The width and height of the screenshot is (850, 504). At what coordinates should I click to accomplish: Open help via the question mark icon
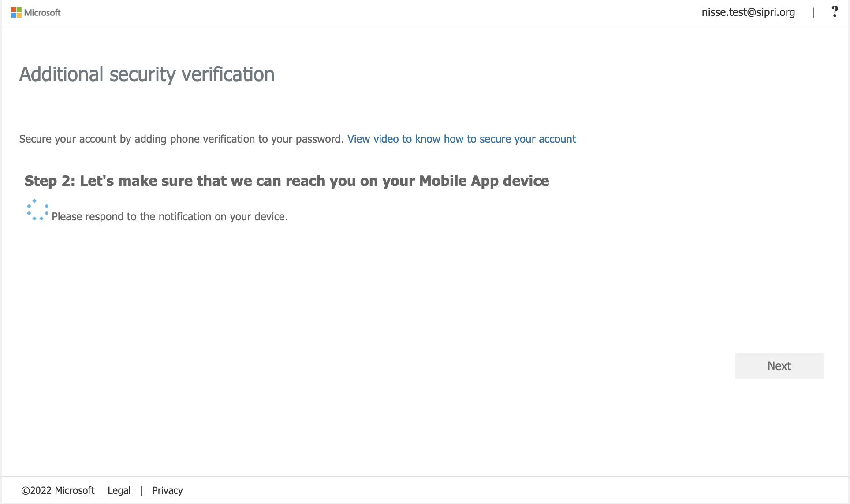(x=834, y=12)
